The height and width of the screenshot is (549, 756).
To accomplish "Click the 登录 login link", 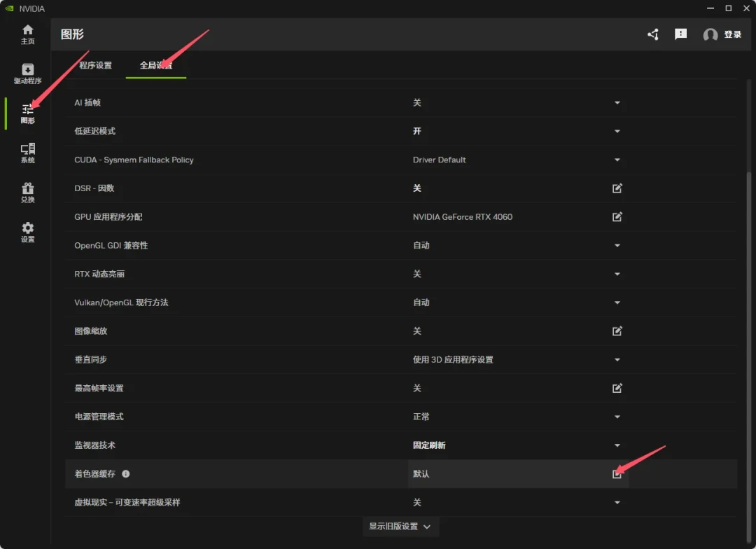I will tap(732, 34).
